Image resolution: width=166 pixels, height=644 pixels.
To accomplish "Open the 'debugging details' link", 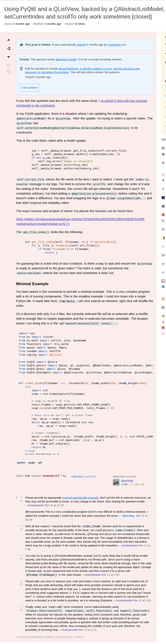I will [66, 59].
